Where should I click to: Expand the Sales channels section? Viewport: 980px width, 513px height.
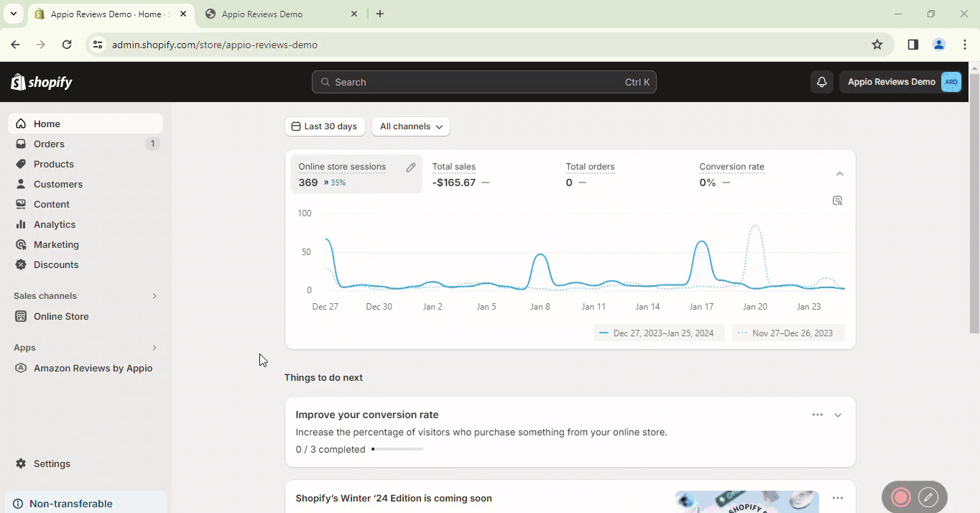point(154,296)
